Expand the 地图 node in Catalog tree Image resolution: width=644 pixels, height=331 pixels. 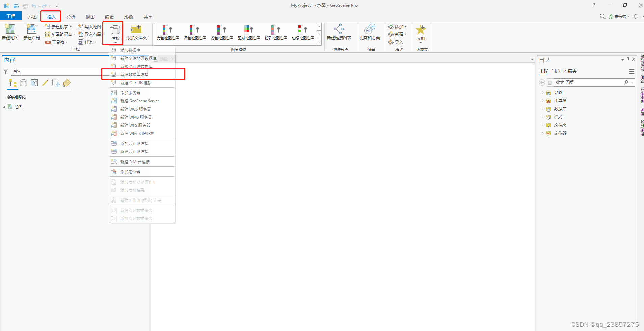(x=542, y=93)
